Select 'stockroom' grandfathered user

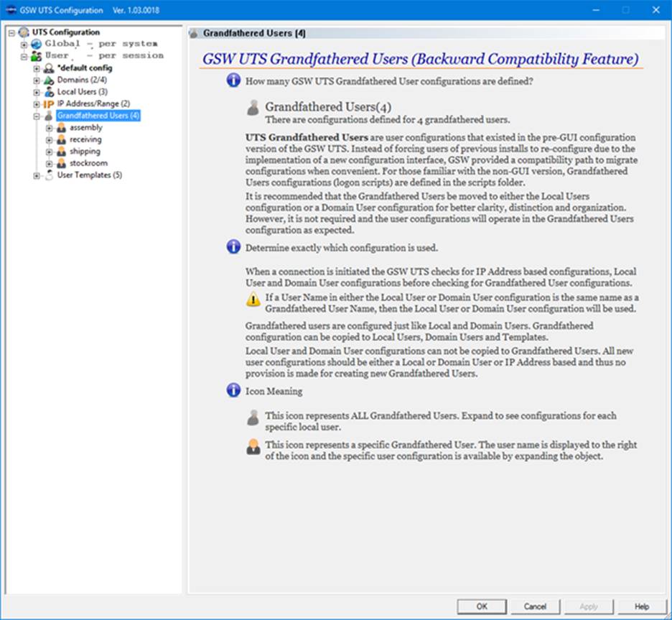tap(89, 163)
